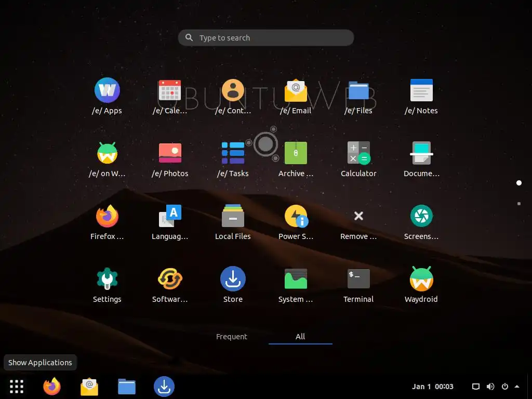Click Show Applications grid button in dock
The image size is (532, 399).
[17, 387]
